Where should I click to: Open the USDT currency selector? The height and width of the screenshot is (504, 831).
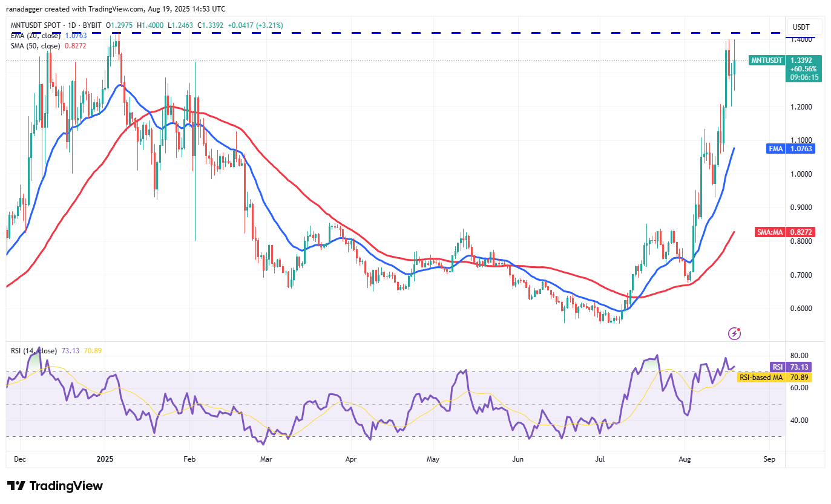click(x=801, y=27)
